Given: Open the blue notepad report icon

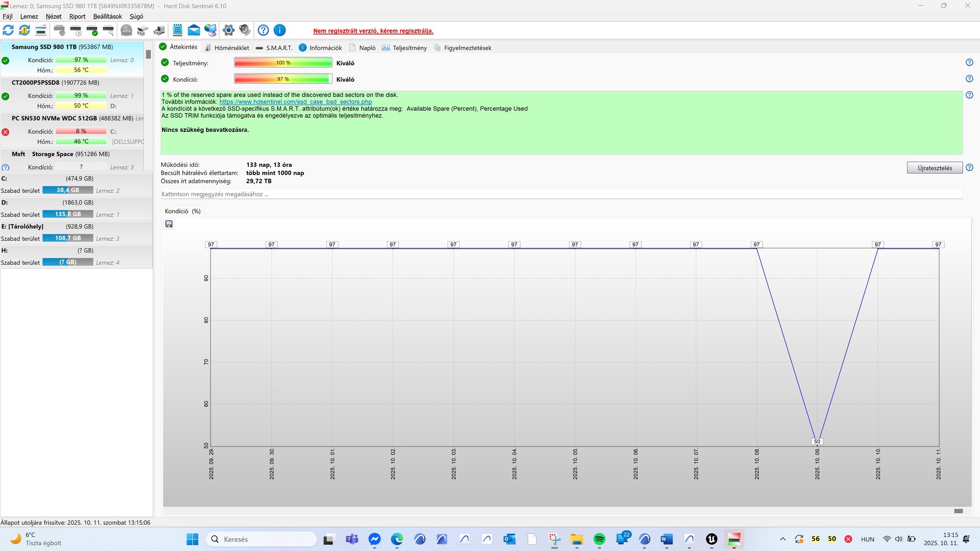Looking at the screenshot, I should point(178,30).
